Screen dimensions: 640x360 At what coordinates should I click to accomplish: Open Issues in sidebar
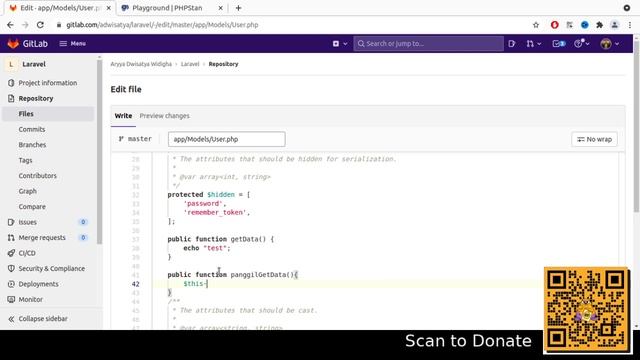(27, 222)
